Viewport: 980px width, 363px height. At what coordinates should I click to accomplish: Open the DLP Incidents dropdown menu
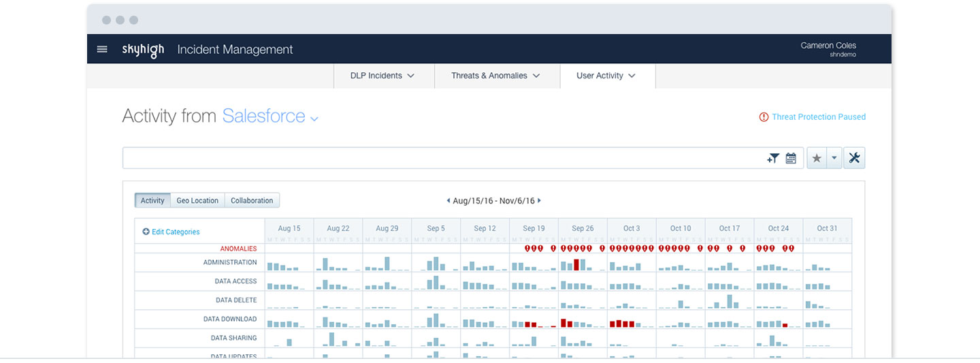pyautogui.click(x=384, y=76)
